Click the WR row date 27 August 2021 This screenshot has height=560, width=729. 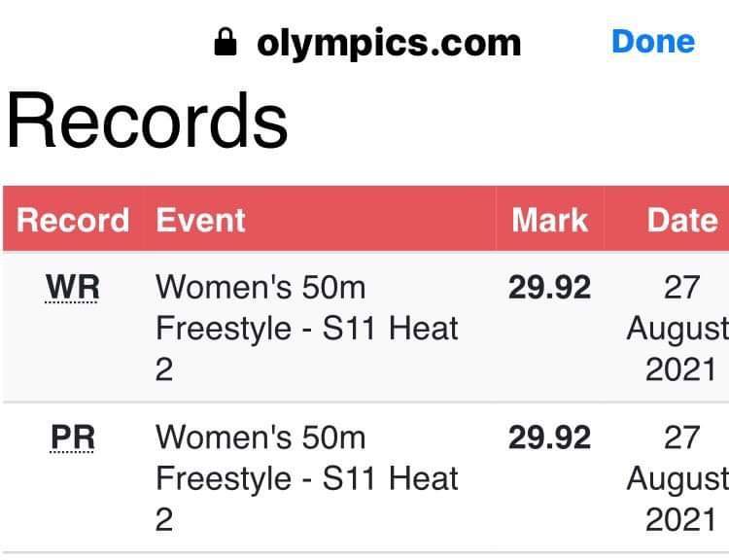(677, 329)
